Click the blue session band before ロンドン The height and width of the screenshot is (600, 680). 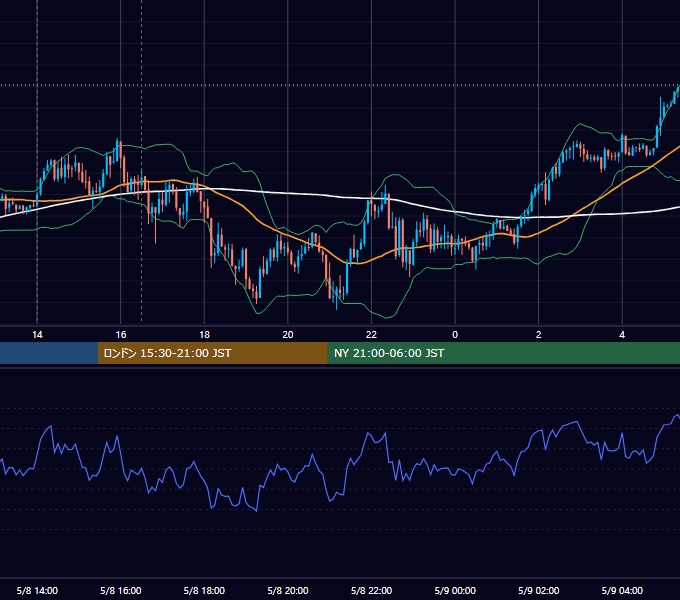coord(49,353)
